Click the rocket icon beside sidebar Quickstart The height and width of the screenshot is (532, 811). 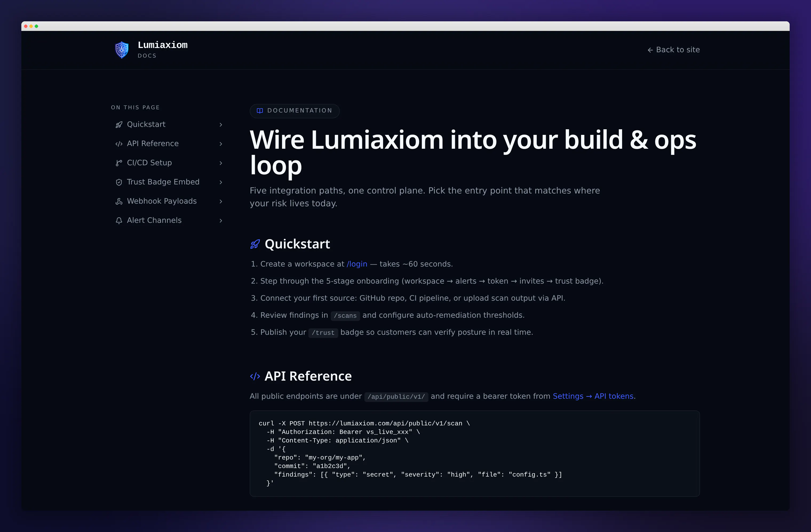pos(119,125)
